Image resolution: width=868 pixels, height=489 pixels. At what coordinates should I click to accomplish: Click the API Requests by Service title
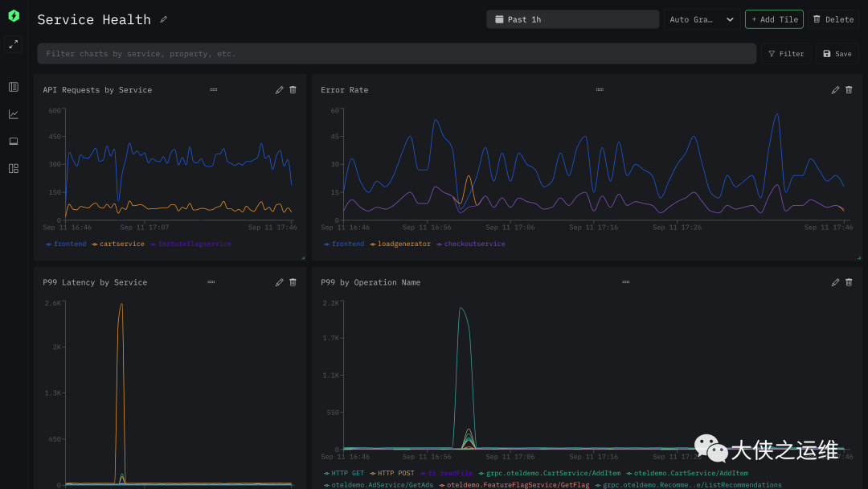click(x=97, y=90)
